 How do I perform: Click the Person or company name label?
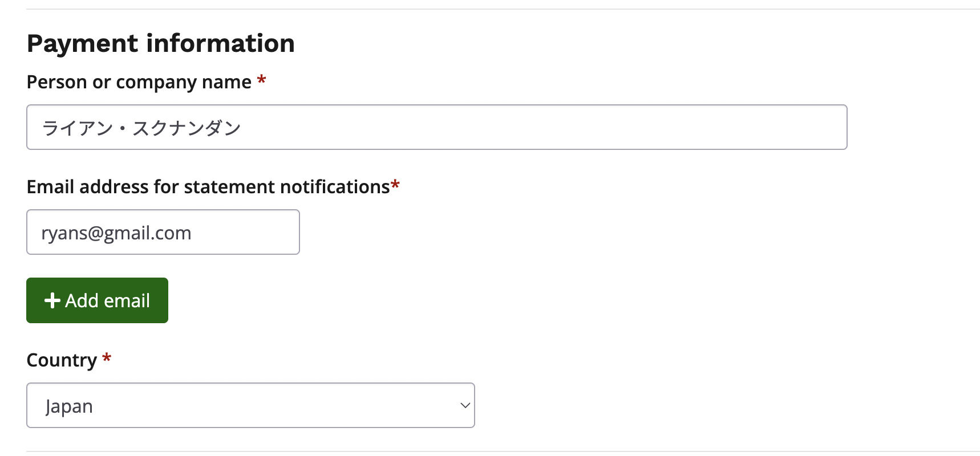coord(139,82)
